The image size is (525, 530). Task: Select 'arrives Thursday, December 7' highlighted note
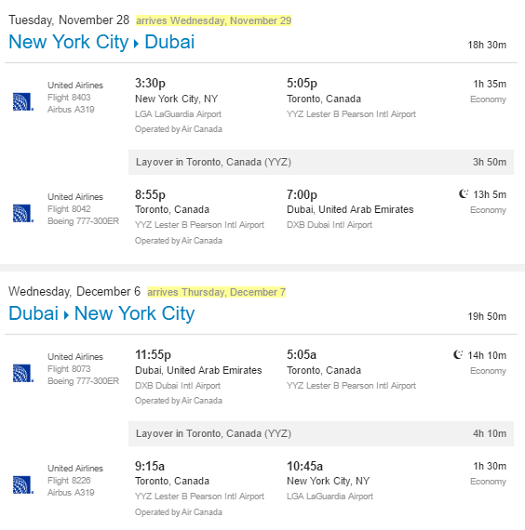tap(217, 292)
